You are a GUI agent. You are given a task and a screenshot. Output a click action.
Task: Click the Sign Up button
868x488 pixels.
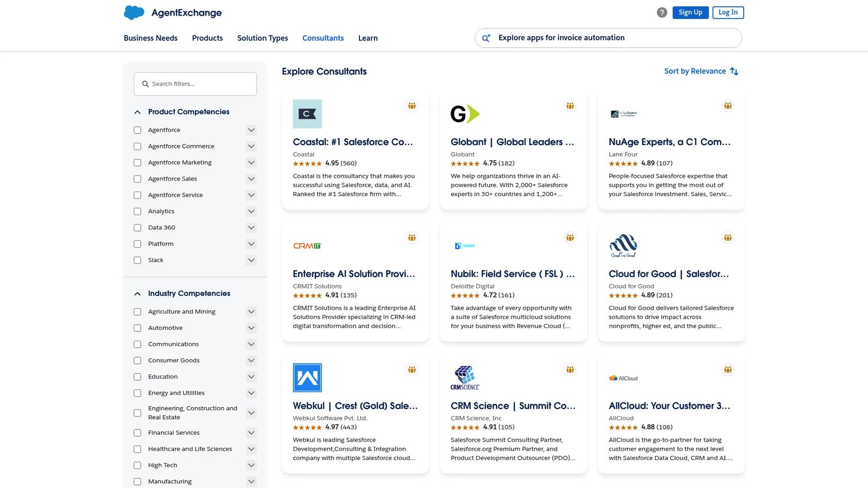coord(690,12)
